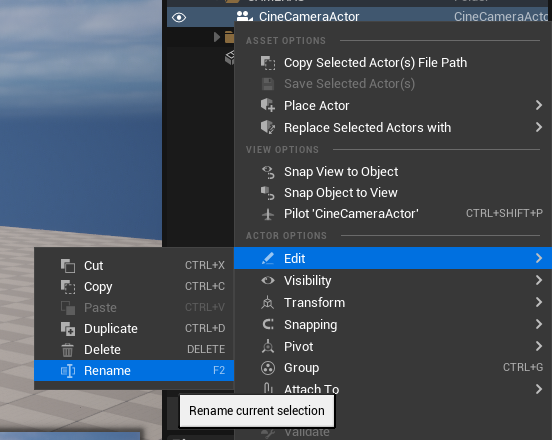Click the Snapping magnet icon
The width and height of the screenshot is (552, 440).
coord(268,324)
